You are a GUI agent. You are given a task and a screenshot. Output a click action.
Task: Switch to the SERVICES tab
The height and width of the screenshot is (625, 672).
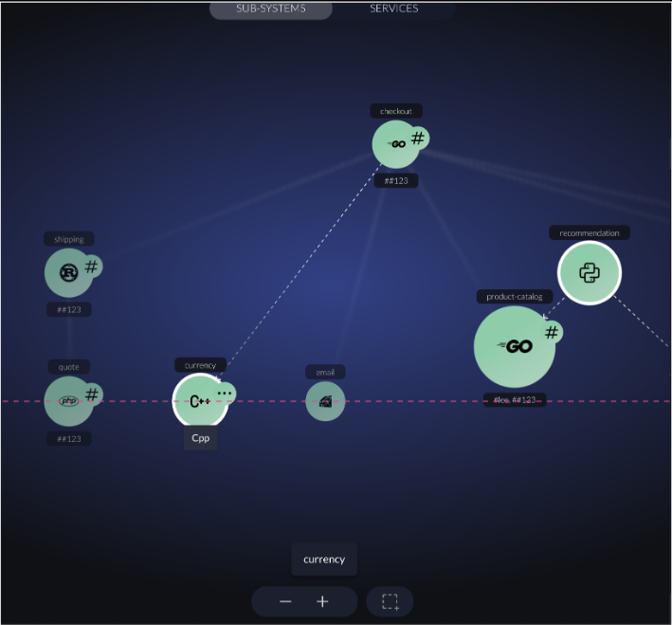click(x=393, y=9)
